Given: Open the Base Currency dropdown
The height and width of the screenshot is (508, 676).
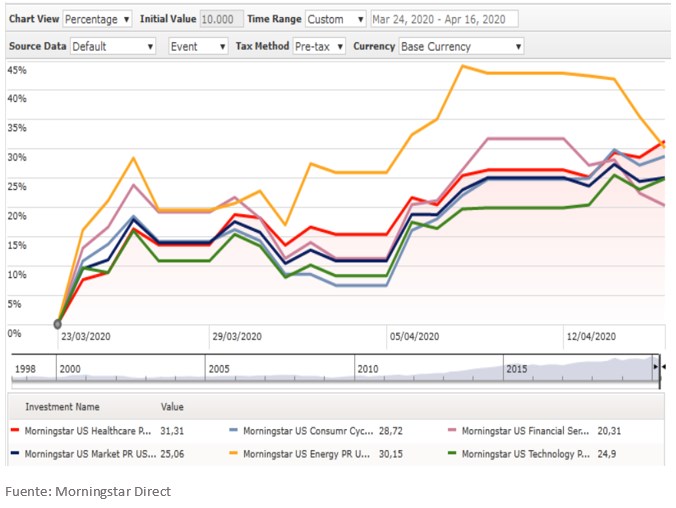Looking at the screenshot, I should (x=460, y=46).
